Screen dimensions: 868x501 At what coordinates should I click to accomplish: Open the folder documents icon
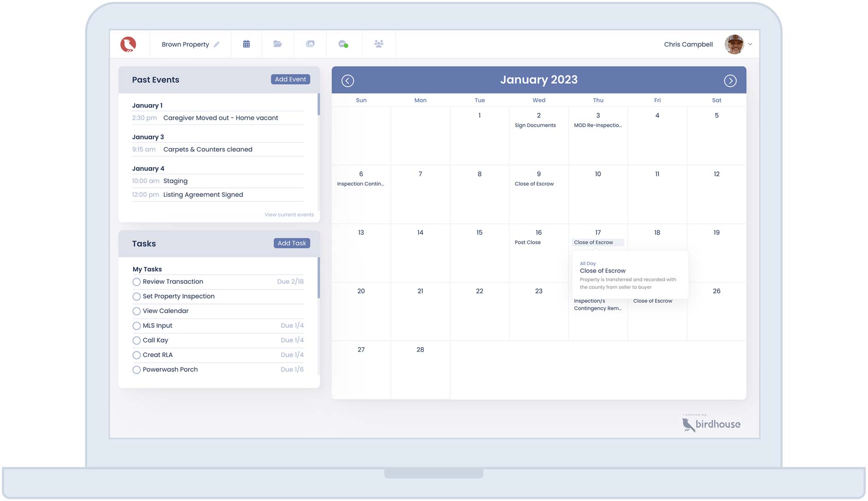[x=278, y=44]
